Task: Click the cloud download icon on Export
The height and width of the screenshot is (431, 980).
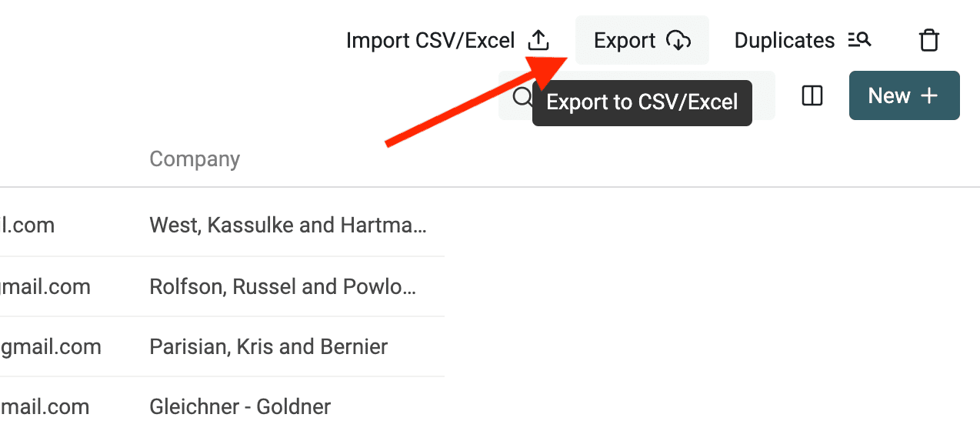Action: point(678,40)
